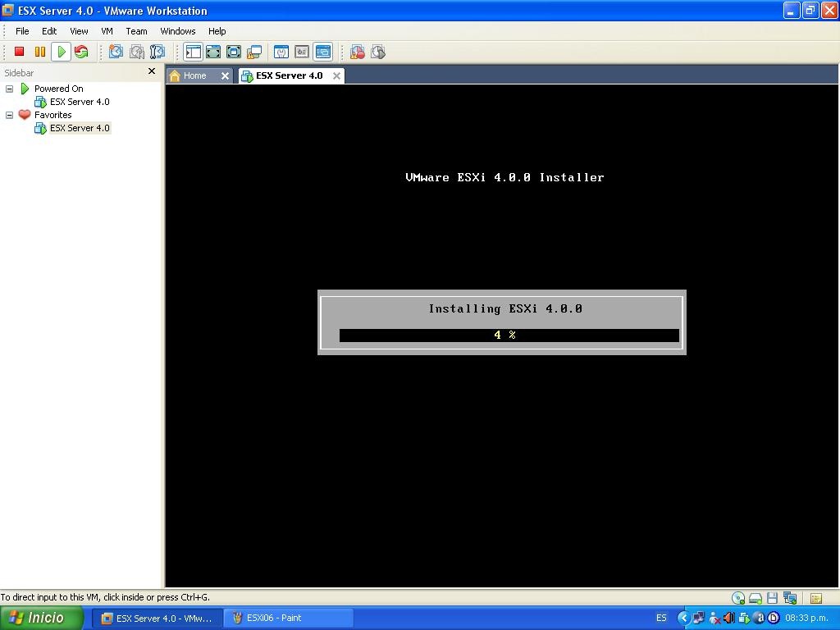Take a snapshot with the snapshot icon
The width and height of the screenshot is (840, 630).
click(116, 52)
